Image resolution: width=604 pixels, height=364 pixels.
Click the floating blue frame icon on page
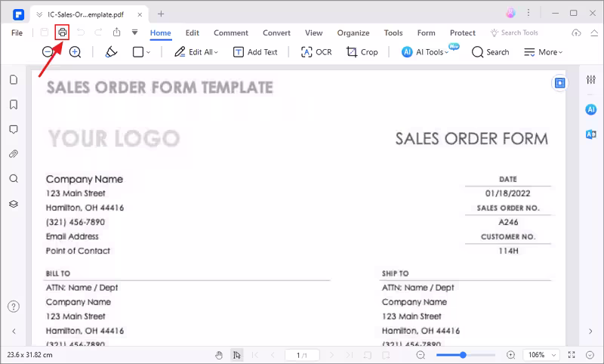(559, 83)
